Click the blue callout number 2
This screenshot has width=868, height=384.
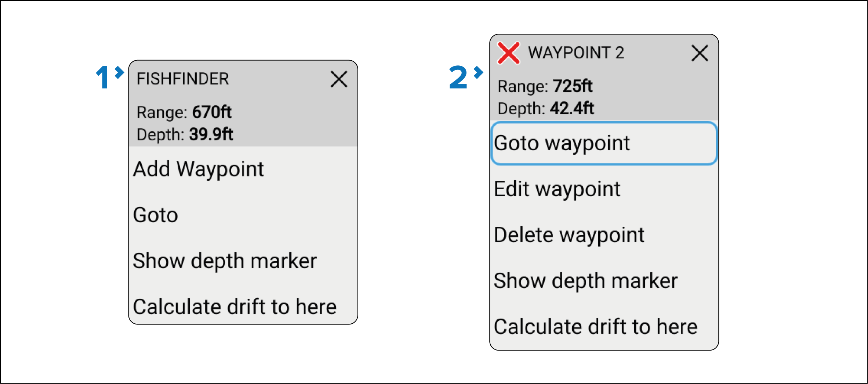[x=458, y=77]
